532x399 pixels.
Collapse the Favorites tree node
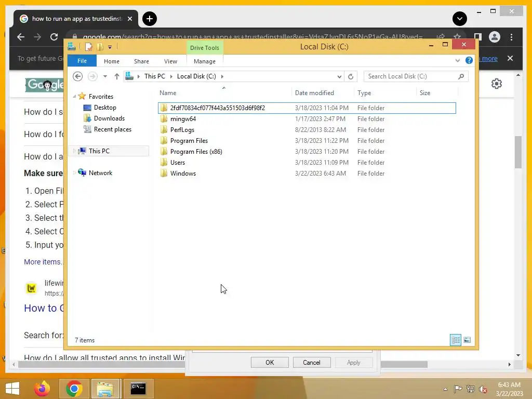[75, 96]
